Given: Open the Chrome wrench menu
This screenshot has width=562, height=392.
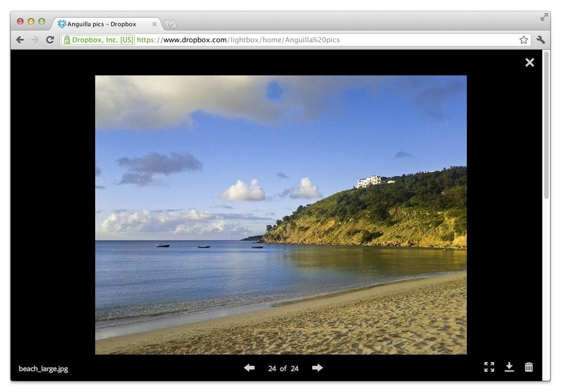Looking at the screenshot, I should 541,40.
